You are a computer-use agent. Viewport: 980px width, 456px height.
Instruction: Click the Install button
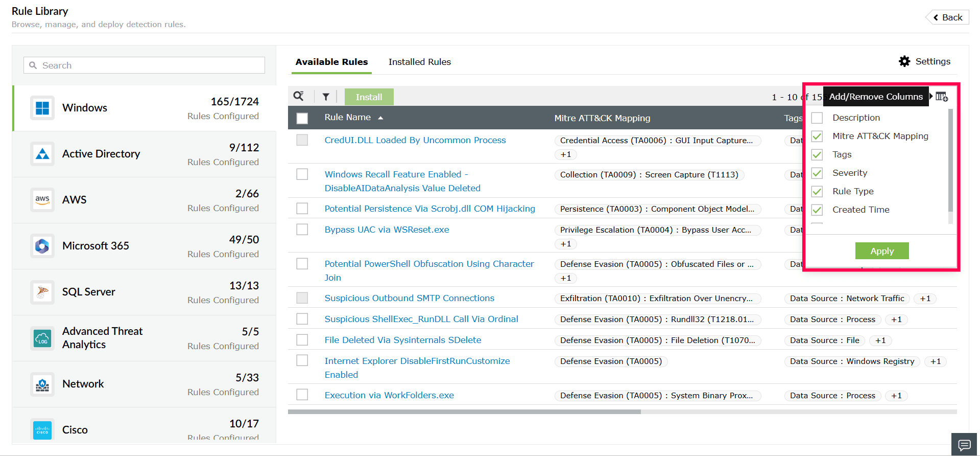369,97
